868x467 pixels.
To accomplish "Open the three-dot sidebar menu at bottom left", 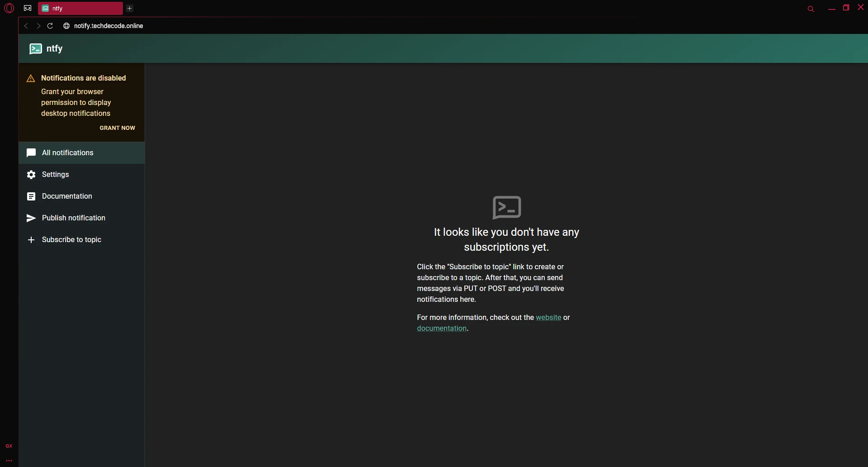I will point(9,461).
